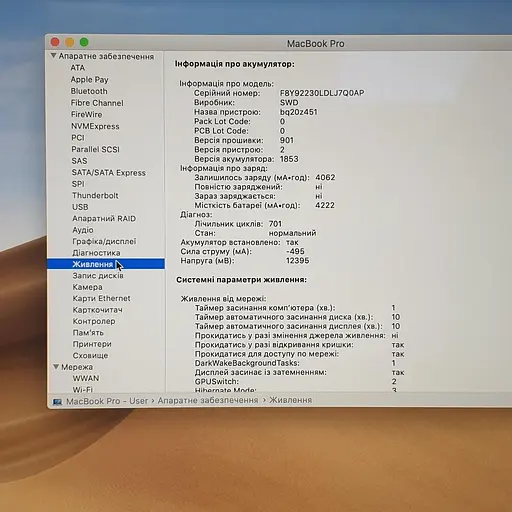Click the red close window button

(55, 42)
